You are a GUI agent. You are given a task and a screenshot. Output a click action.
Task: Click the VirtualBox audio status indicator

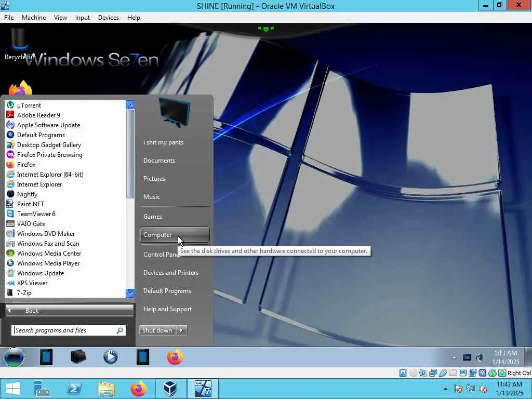tap(423, 373)
